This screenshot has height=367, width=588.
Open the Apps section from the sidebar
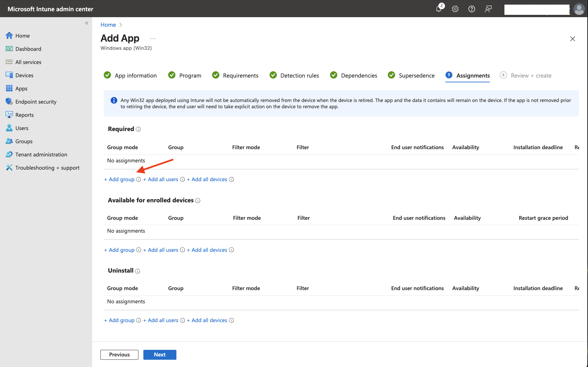(x=21, y=88)
